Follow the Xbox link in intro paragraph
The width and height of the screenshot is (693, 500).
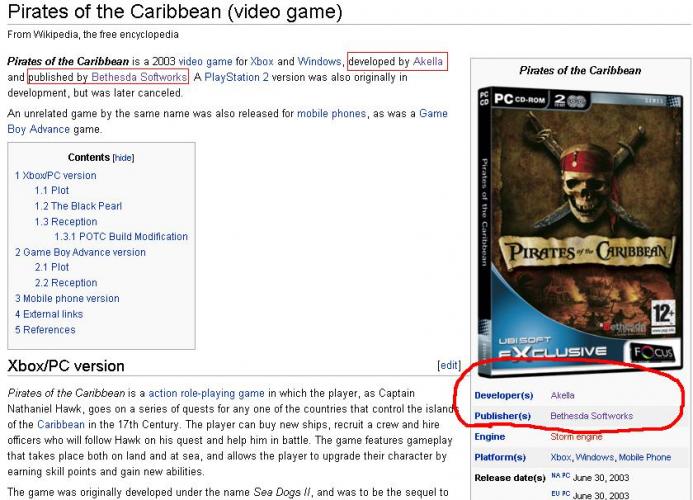point(262,61)
